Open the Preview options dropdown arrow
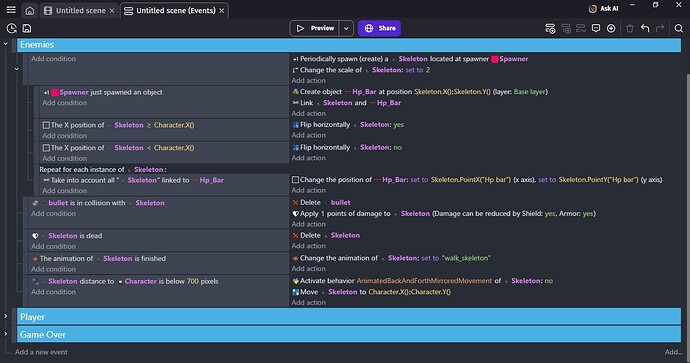 pos(346,28)
